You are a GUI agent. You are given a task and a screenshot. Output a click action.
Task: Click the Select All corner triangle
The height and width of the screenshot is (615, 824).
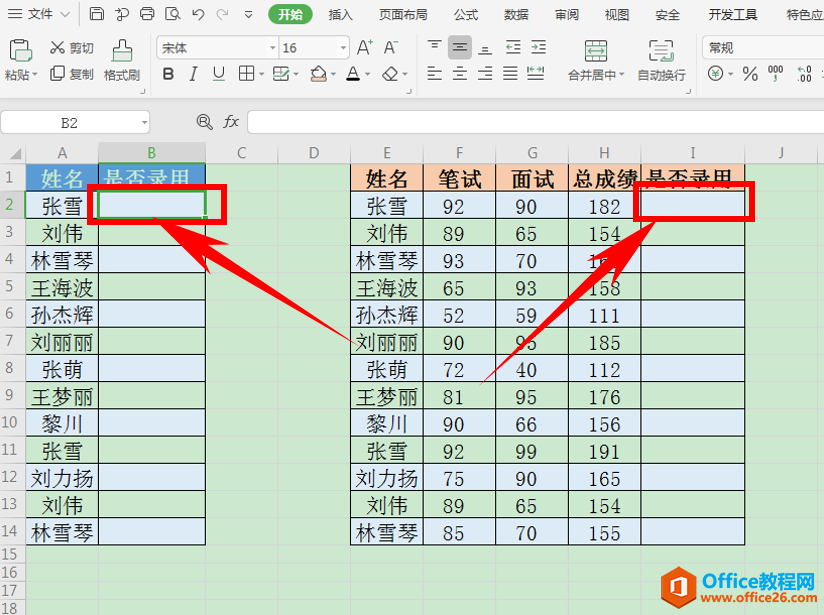pos(16,153)
